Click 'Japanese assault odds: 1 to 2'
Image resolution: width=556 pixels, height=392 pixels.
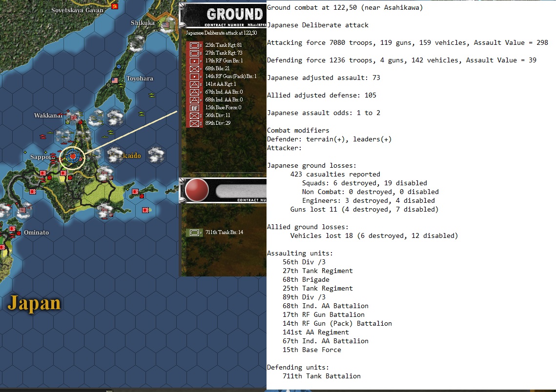pyautogui.click(x=323, y=113)
